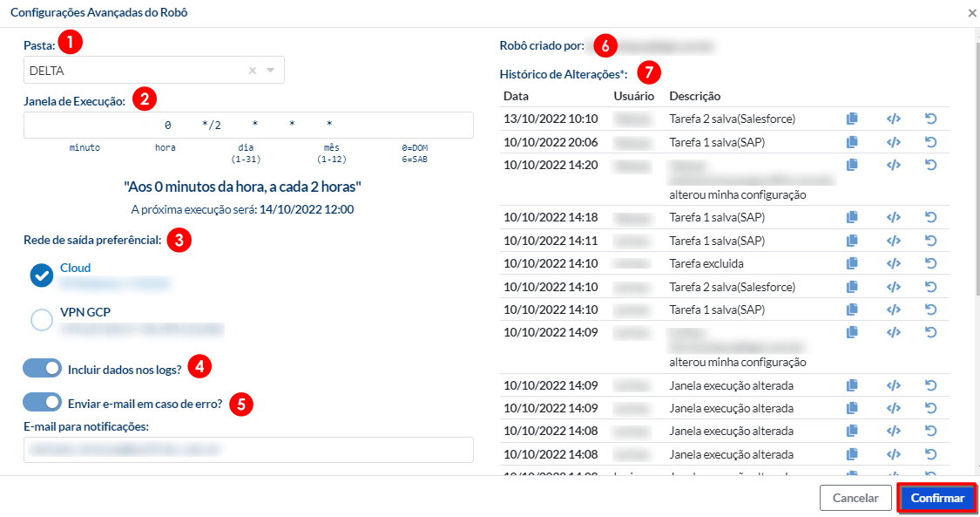The image size is (980, 517).
Task: Click the 10/10/2022 14:11 date cell
Action: click(551, 241)
